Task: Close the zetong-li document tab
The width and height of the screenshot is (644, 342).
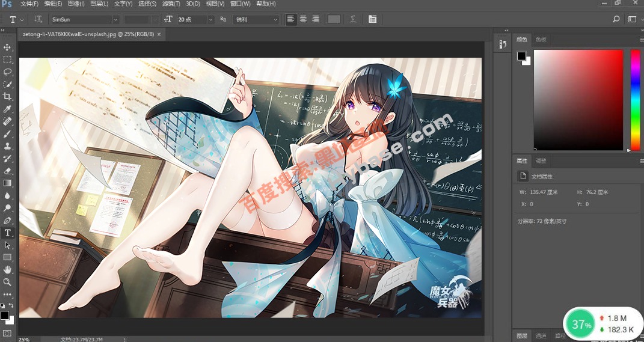Action: (159, 34)
